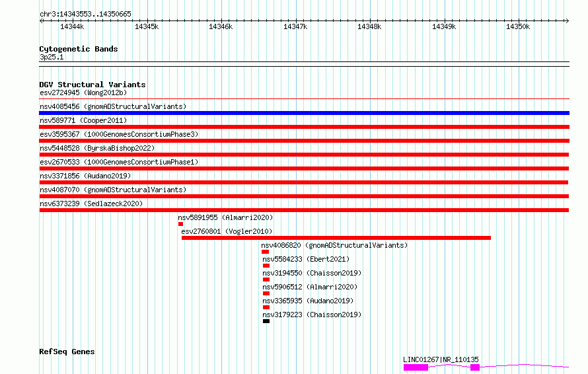Click the 14344k ruler label
The height and width of the screenshot is (374, 588).
pos(72,27)
